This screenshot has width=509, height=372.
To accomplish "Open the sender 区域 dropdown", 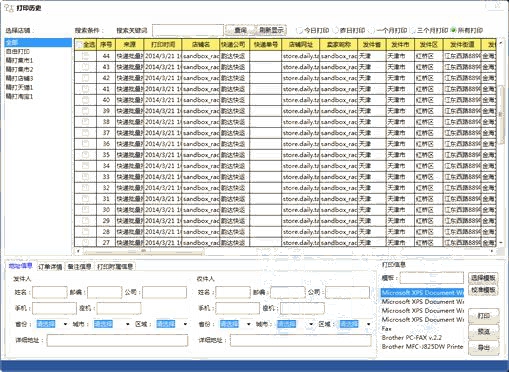I will (x=185, y=324).
